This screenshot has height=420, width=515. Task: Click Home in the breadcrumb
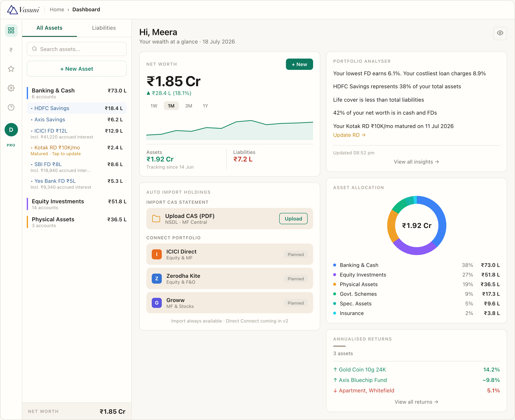click(57, 10)
